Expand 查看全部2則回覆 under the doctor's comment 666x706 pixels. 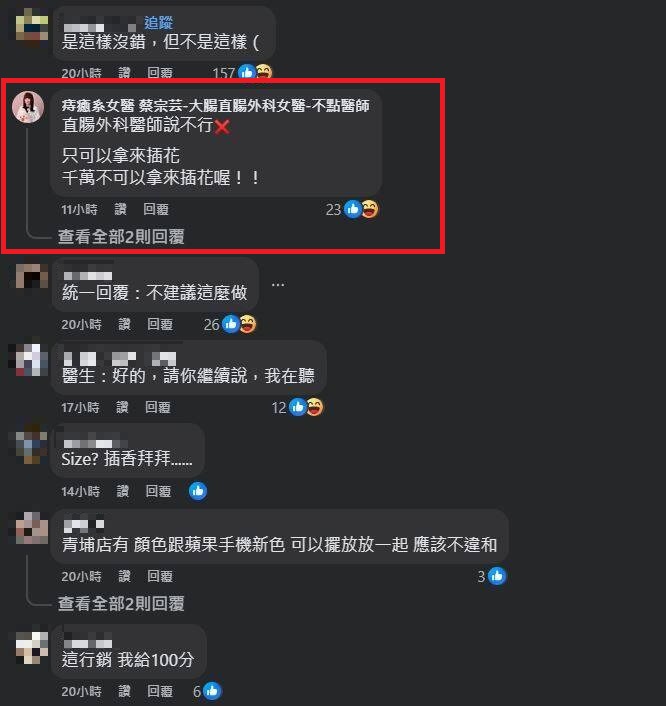[x=121, y=236]
